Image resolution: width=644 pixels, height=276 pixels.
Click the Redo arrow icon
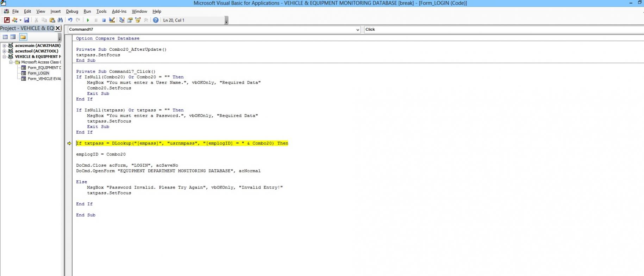pyautogui.click(x=78, y=20)
